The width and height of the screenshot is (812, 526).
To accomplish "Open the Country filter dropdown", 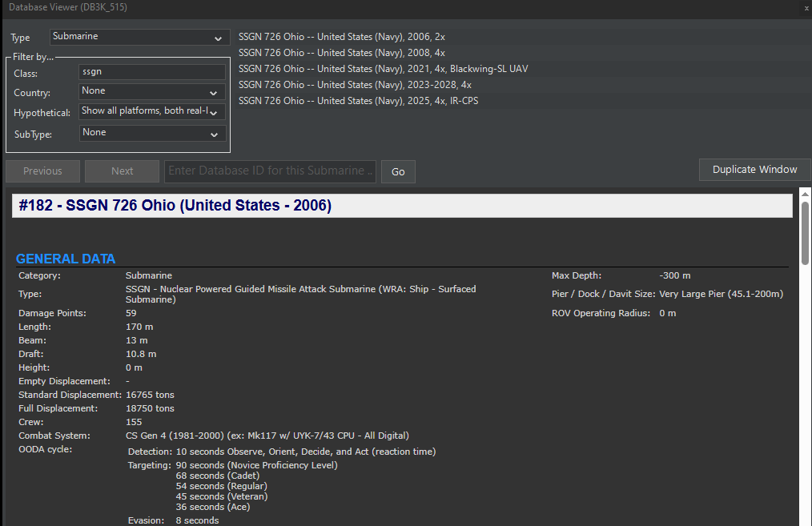I will pyautogui.click(x=152, y=91).
